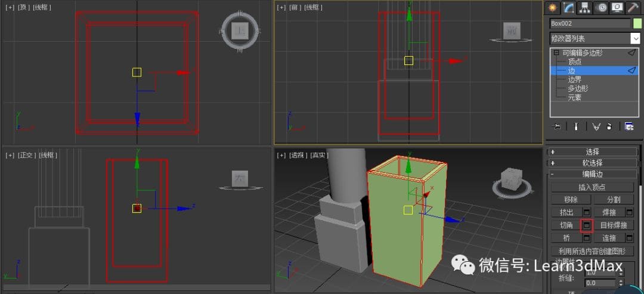Click the 插入顶点 button
The width and height of the screenshot is (644, 294).
tap(592, 187)
